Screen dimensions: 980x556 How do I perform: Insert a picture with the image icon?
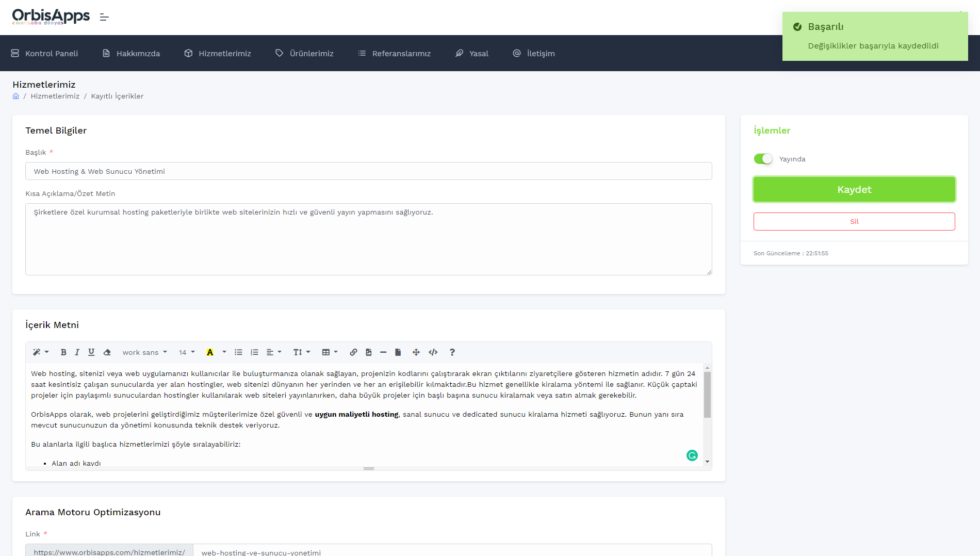pyautogui.click(x=368, y=352)
